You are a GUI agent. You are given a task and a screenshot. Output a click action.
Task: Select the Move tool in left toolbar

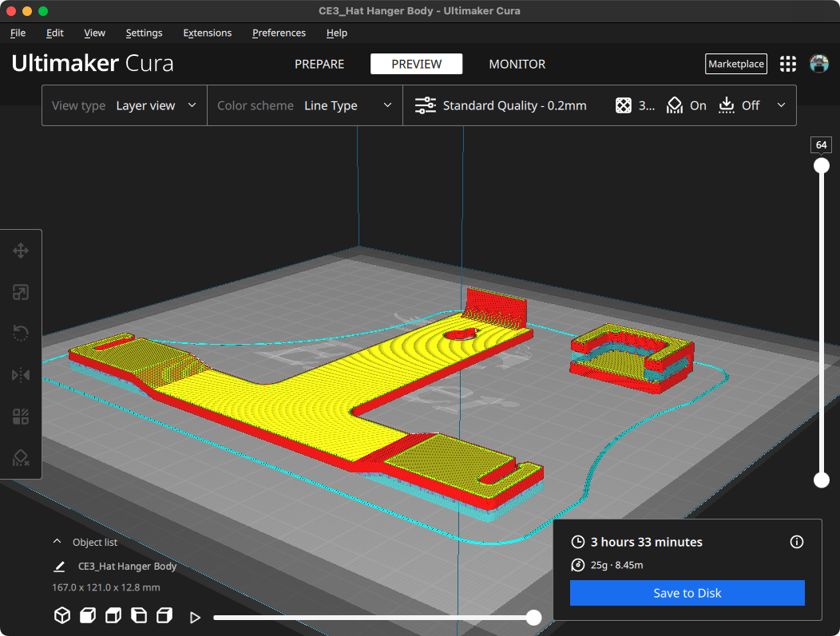(x=21, y=251)
